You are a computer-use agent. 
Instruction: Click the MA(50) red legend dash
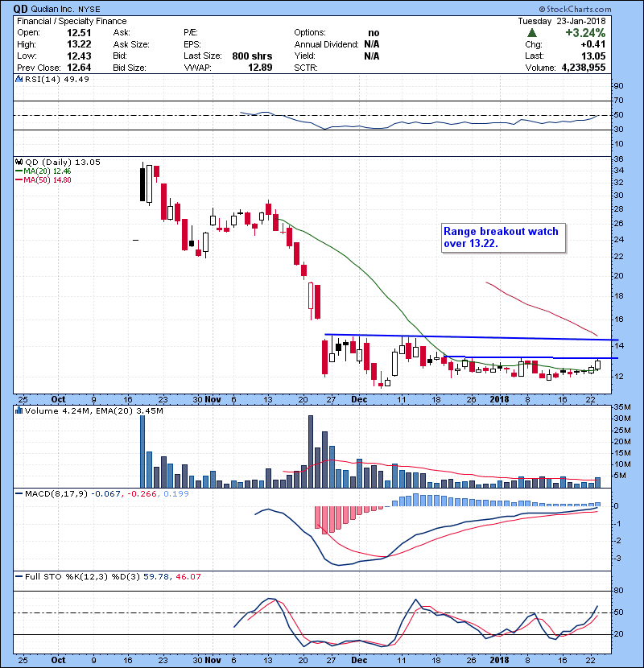tap(19, 180)
